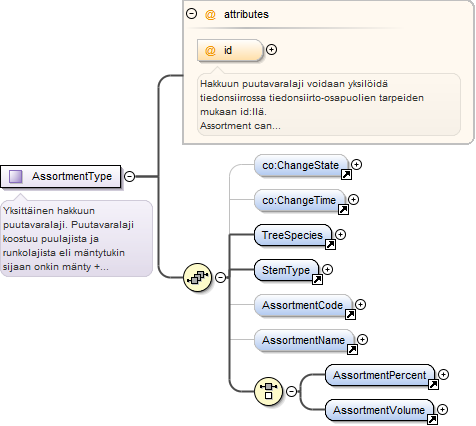Screen dimensions: 476x426
Task: Follow the AssortmentCode reference arrow
Action: pos(350,314)
